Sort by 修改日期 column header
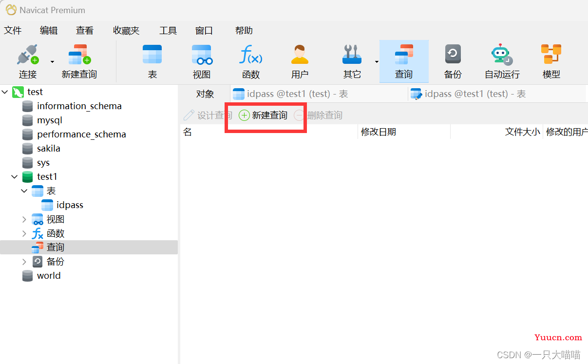Image resolution: width=588 pixels, height=364 pixels. click(x=404, y=132)
